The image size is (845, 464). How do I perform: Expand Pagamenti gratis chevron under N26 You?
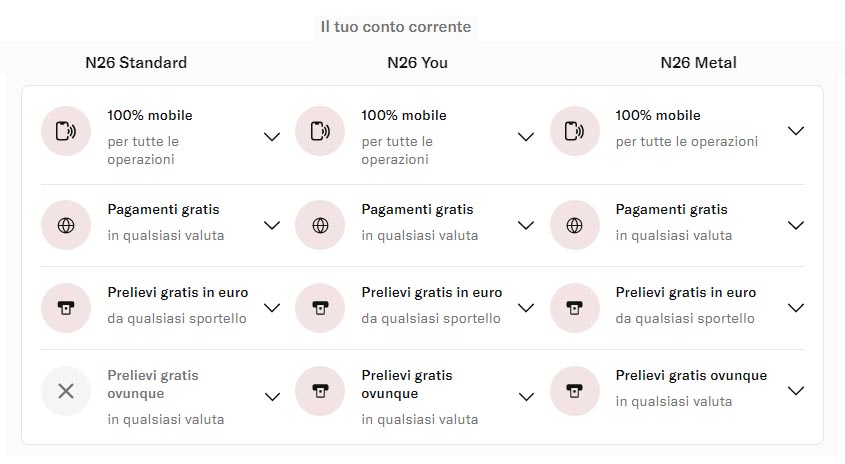tap(526, 225)
